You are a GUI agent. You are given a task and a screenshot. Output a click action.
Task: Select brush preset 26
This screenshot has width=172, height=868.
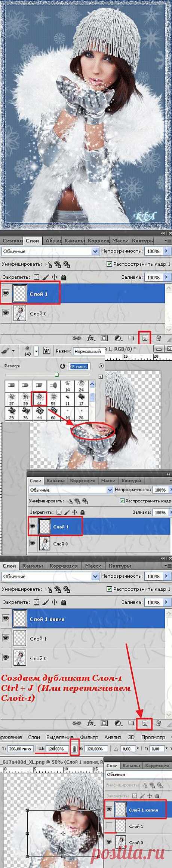click(x=81, y=413)
